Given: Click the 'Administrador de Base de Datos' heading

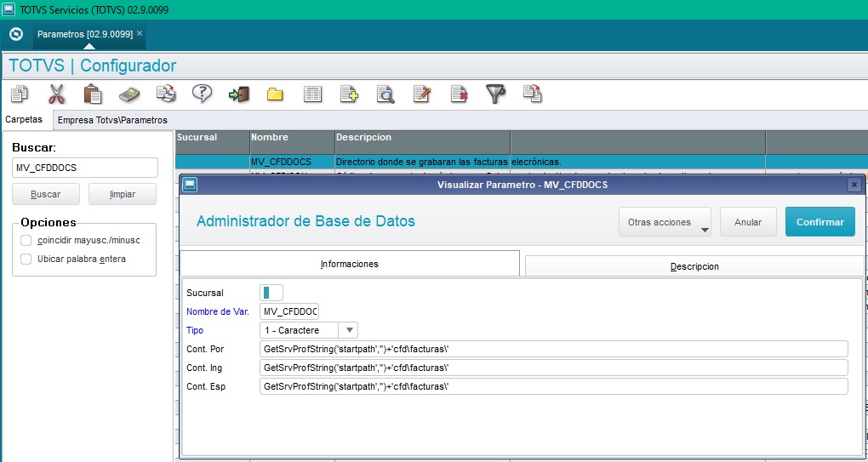Looking at the screenshot, I should 306,221.
